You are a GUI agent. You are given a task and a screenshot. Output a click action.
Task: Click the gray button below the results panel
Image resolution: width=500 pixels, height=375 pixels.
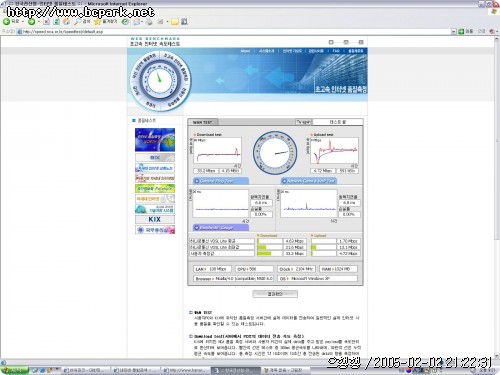point(275,294)
